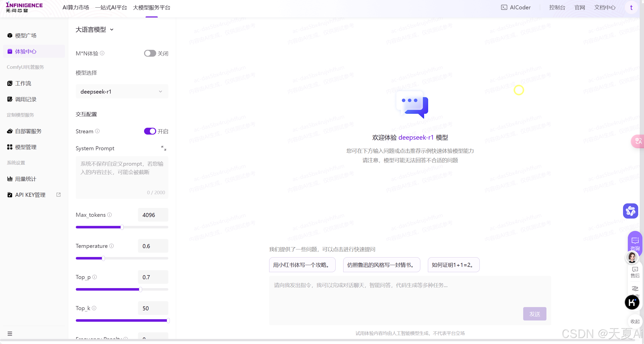The image size is (644, 344).
Task: Click the Top_k value field 50
Action: coord(153,308)
